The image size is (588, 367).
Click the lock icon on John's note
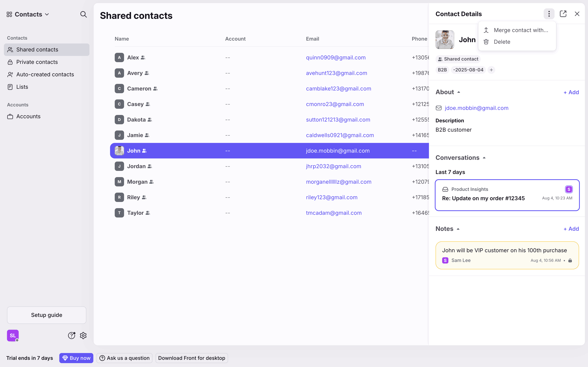[570, 260]
